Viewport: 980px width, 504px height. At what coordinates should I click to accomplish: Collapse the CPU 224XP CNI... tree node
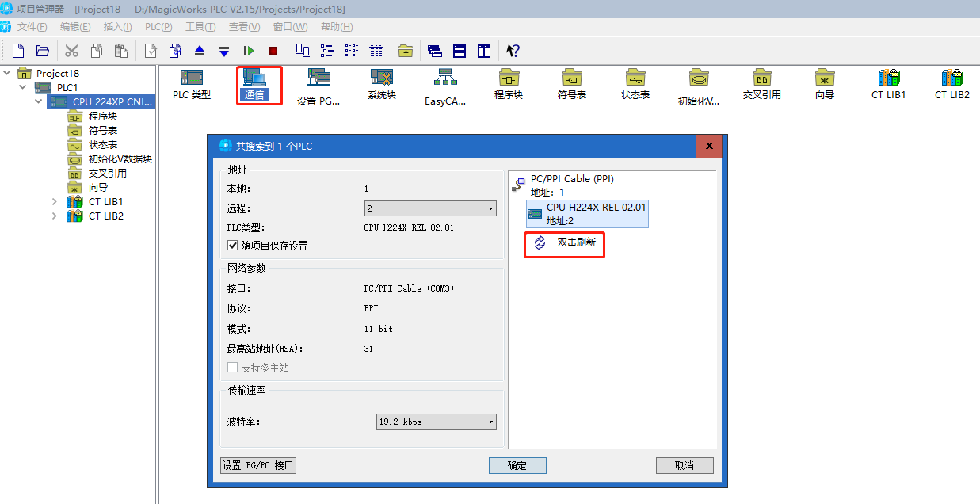pyautogui.click(x=39, y=101)
